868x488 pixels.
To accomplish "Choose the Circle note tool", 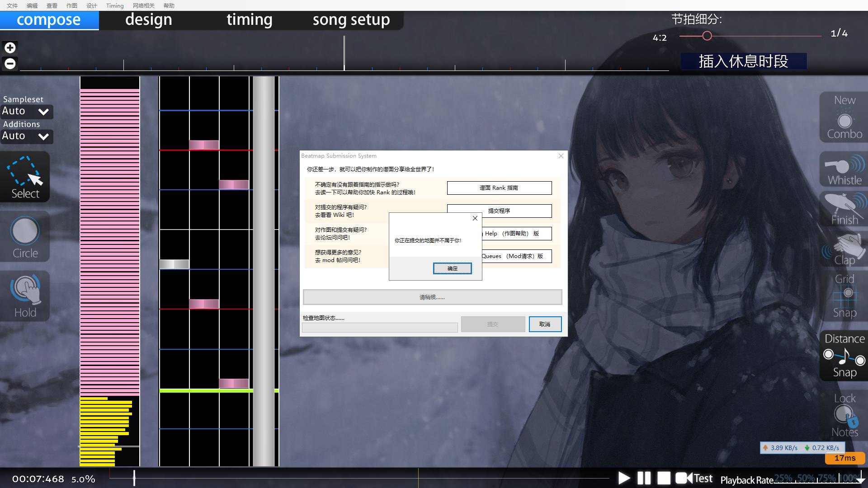I will pyautogui.click(x=25, y=237).
